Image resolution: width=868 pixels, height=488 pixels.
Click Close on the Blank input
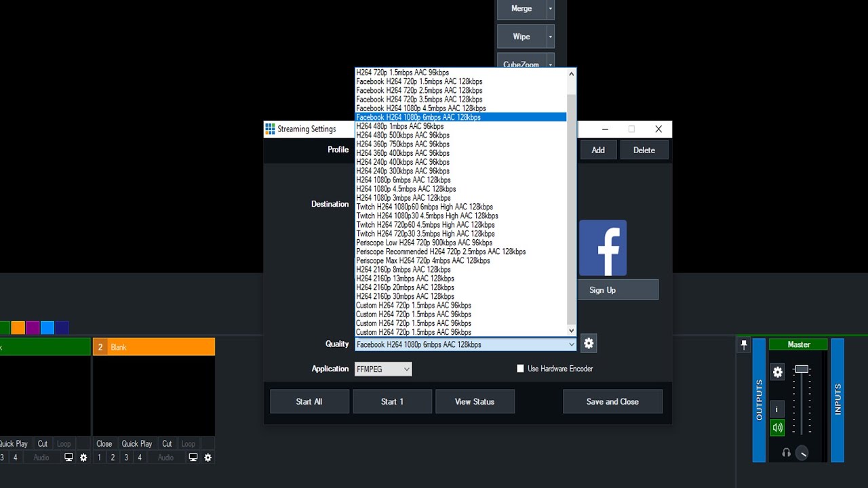point(104,444)
